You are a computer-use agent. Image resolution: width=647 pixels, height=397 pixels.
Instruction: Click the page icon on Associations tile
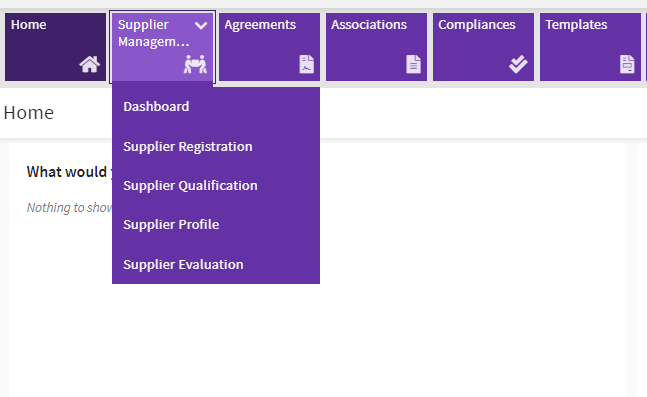[x=413, y=64]
